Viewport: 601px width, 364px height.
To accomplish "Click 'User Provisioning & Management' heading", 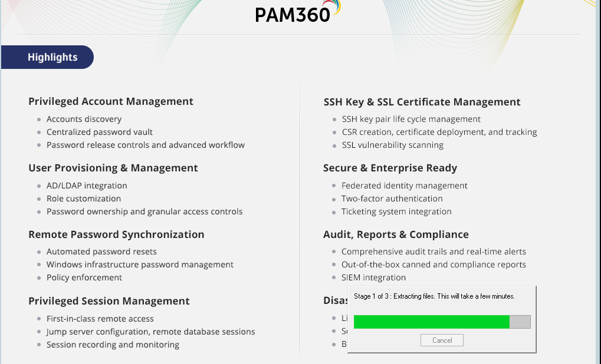I will [x=113, y=168].
